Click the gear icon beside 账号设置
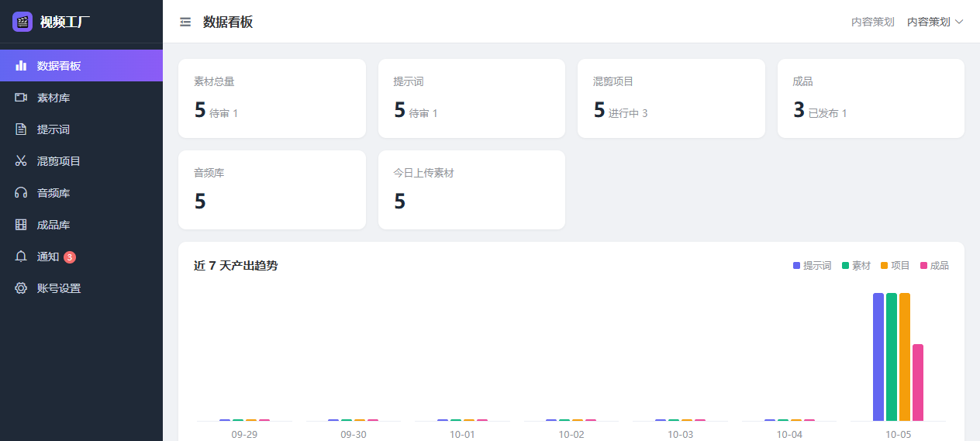Viewport: 980px width, 441px height. click(21, 288)
